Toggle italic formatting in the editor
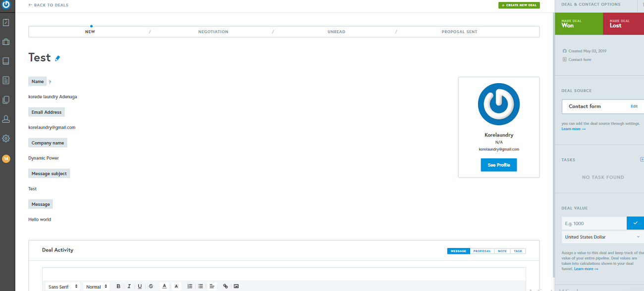Viewport: 644px width, 291px height. 129,286
